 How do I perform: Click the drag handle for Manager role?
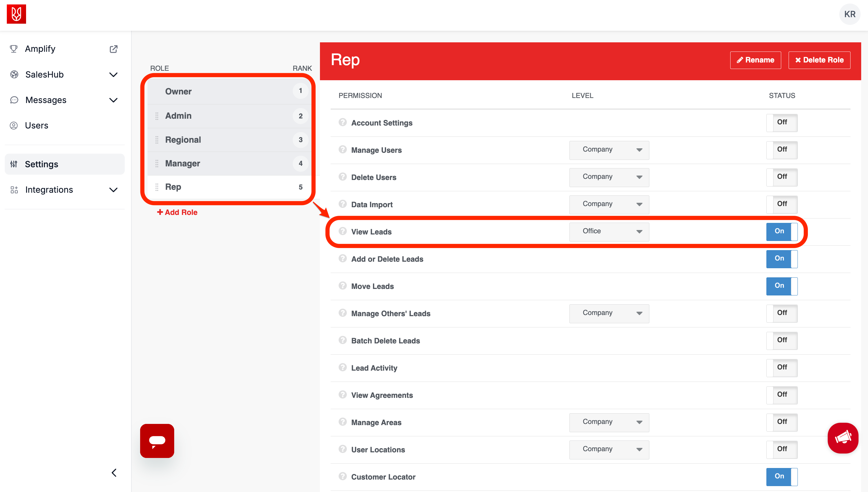156,163
